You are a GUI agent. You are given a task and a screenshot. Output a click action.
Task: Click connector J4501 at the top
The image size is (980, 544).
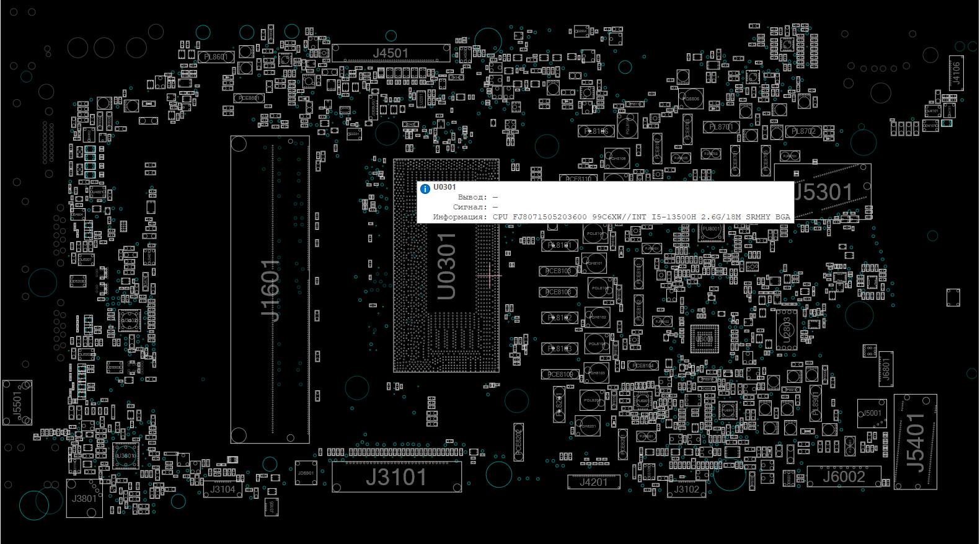click(x=391, y=53)
